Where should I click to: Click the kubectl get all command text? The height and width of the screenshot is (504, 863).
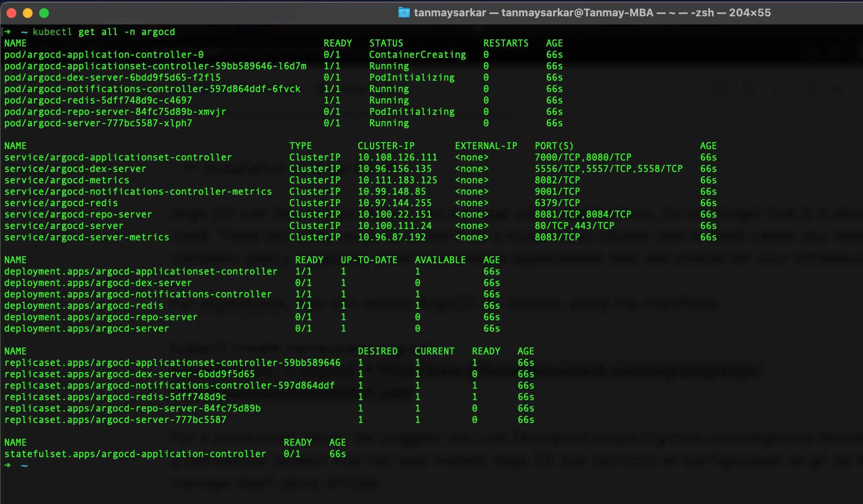click(103, 32)
